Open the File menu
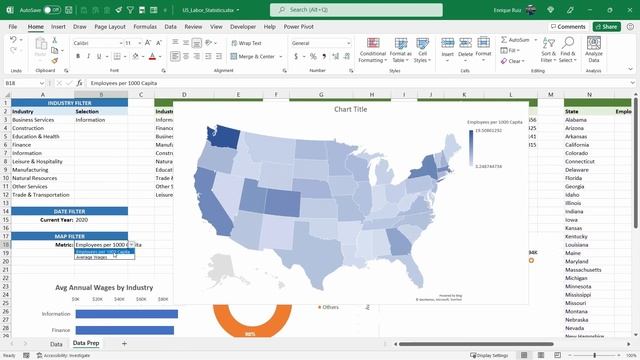The height and width of the screenshot is (360, 640). 13,27
